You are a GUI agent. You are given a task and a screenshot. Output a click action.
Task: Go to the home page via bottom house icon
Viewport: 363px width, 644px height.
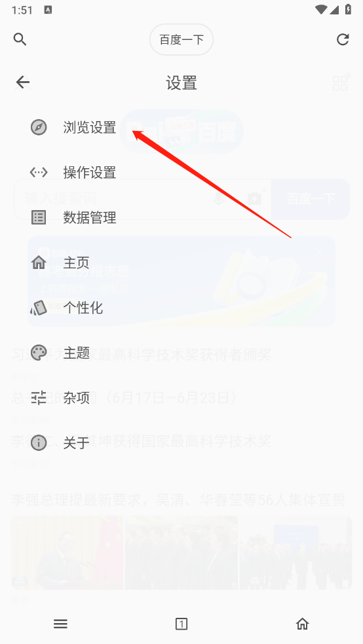[302, 624]
